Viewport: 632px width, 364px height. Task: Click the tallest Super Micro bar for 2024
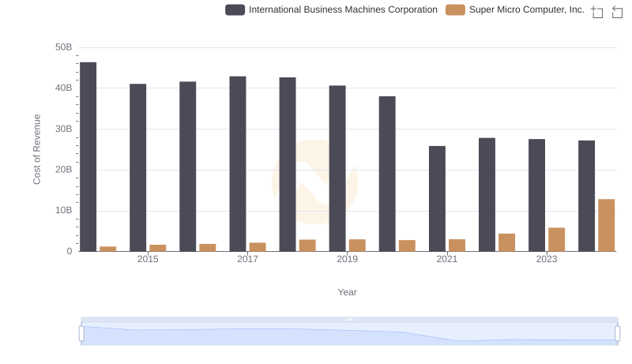pos(607,226)
